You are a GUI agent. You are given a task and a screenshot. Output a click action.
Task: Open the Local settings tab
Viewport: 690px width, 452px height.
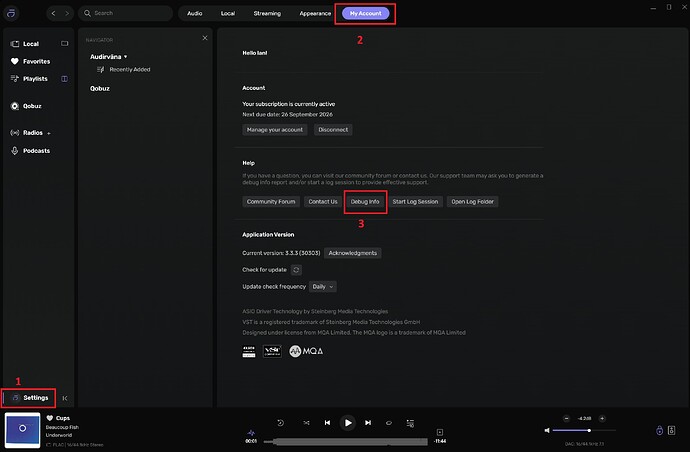coord(228,13)
